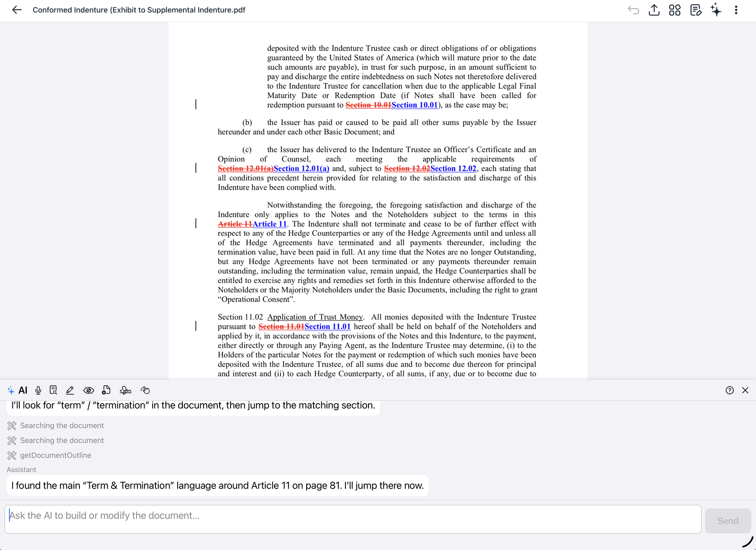Open the help question mark icon
This screenshot has height=550, width=756.
click(730, 390)
